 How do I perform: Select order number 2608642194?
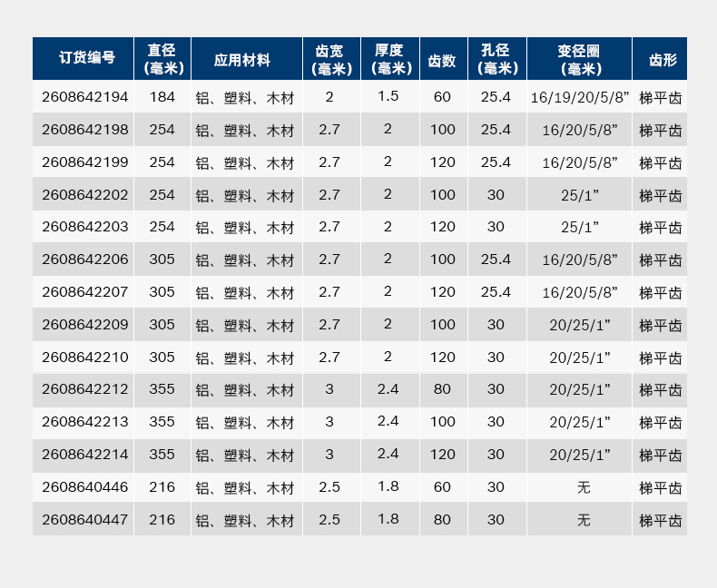(x=84, y=97)
